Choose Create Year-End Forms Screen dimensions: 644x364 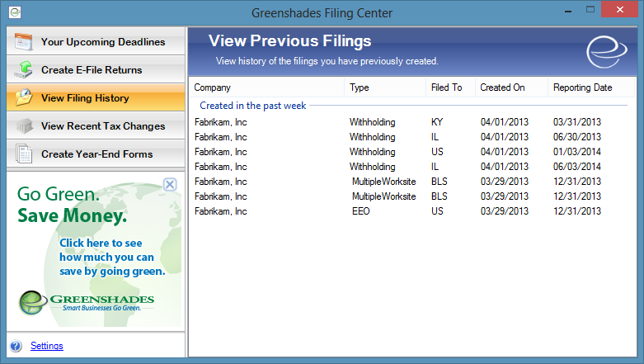click(96, 154)
